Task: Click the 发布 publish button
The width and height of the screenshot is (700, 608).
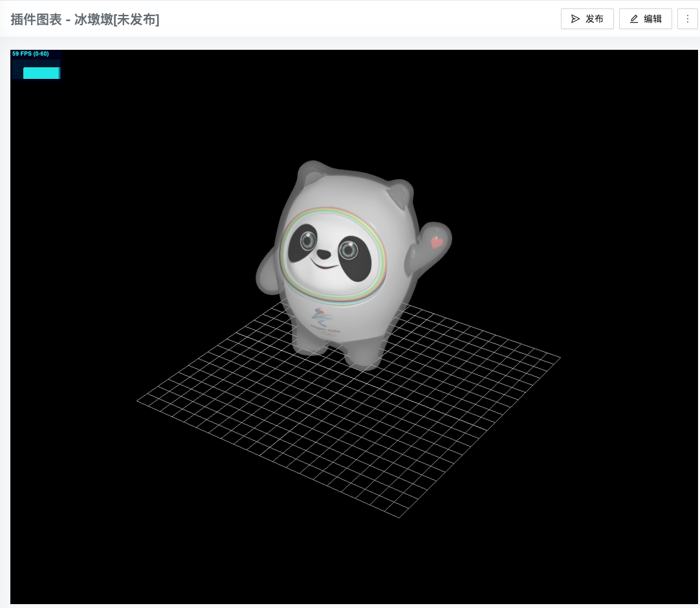Action: pyautogui.click(x=587, y=19)
